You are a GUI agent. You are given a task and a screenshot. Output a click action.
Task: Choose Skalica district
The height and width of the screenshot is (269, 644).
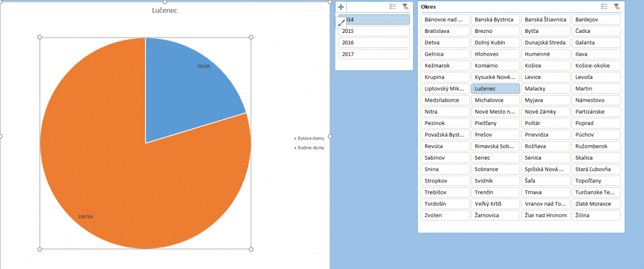[596, 158]
